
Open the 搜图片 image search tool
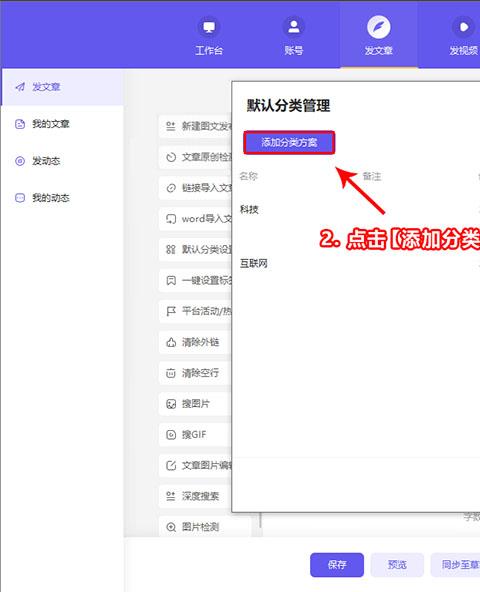click(x=195, y=404)
